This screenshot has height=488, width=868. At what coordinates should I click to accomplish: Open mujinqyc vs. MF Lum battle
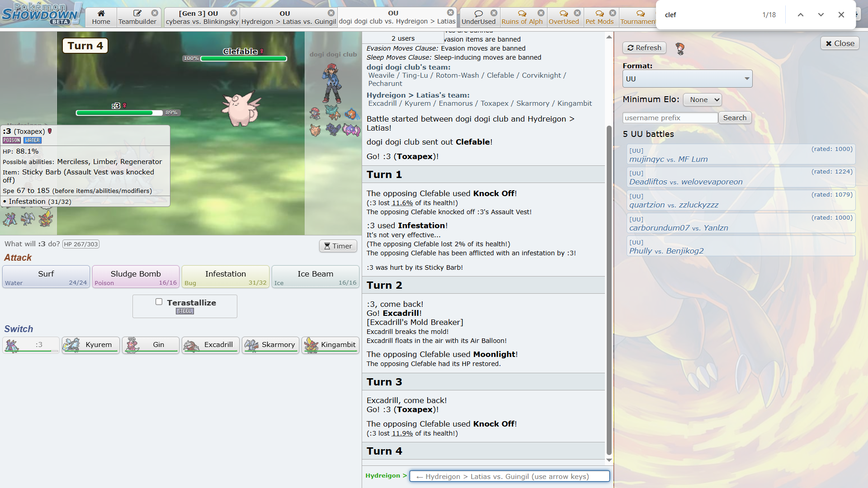[x=741, y=155]
